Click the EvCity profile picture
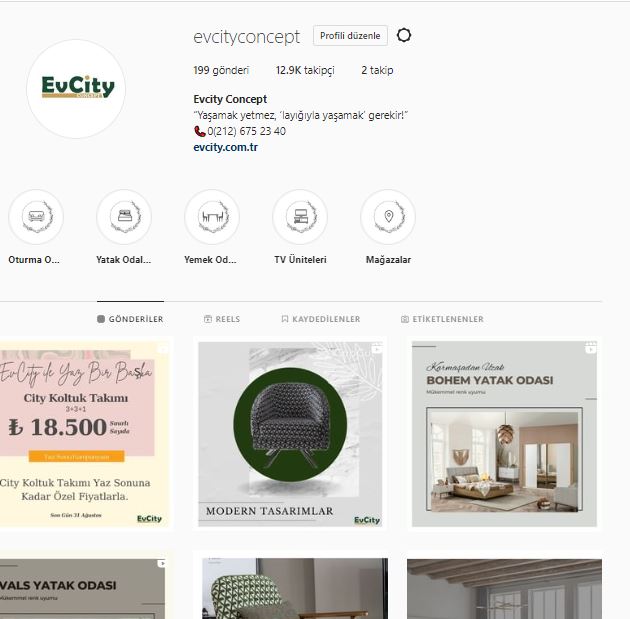 (76, 89)
